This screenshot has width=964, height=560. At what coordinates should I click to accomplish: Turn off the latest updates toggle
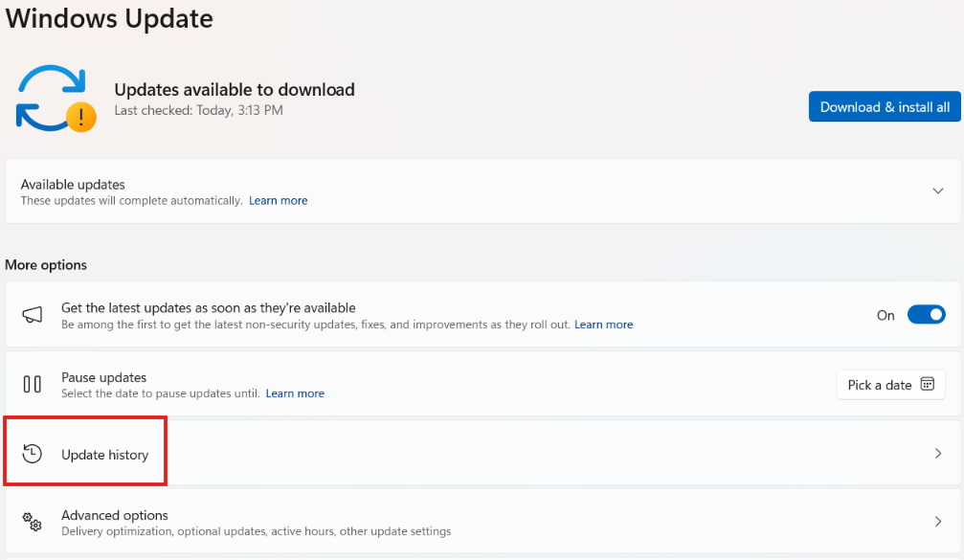click(x=926, y=315)
